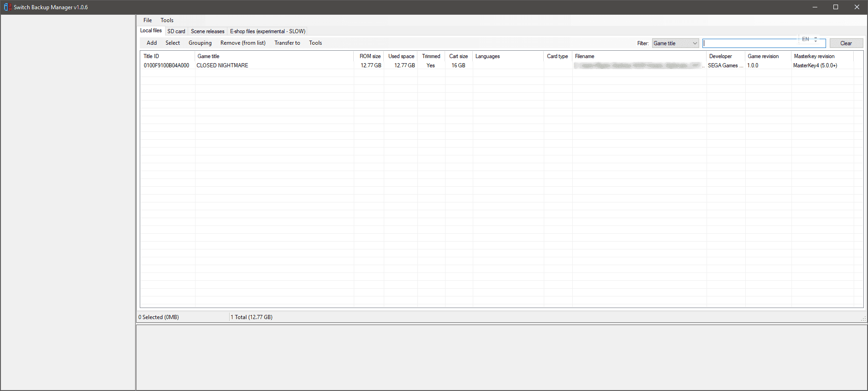Switch to the Scene releases tab
The height and width of the screenshot is (391, 868).
click(208, 31)
